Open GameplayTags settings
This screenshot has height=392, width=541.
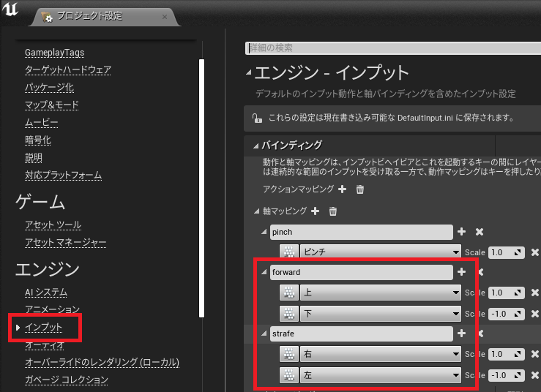(x=54, y=53)
